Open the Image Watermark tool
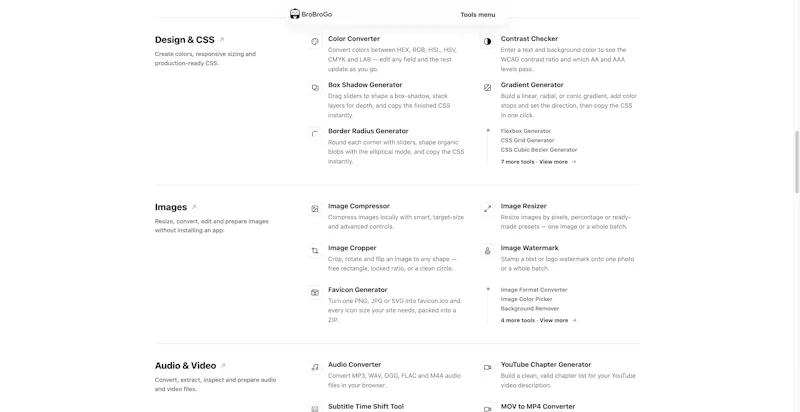Image resolution: width=800 pixels, height=412 pixels. (530, 248)
